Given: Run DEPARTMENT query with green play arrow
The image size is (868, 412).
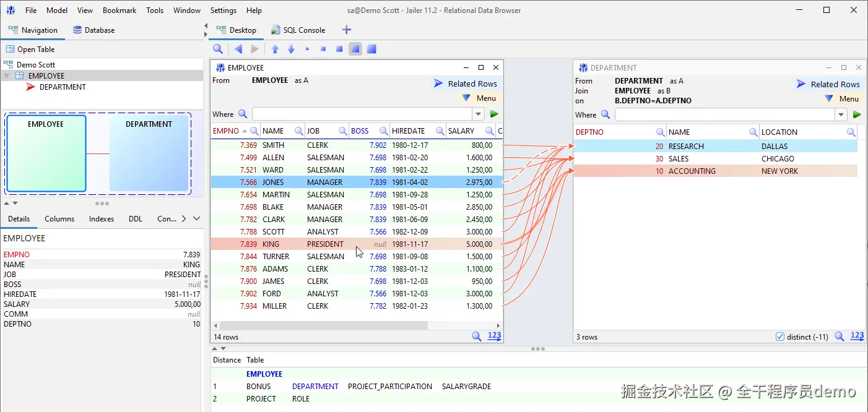Looking at the screenshot, I should [x=857, y=114].
